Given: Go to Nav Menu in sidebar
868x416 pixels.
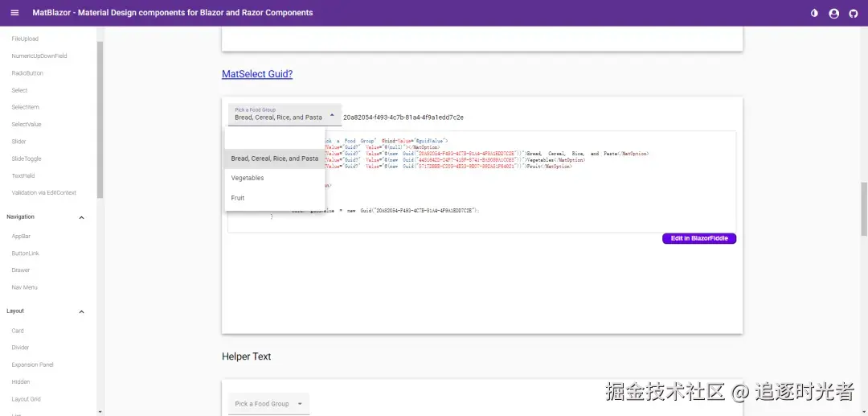Looking at the screenshot, I should 24,287.
